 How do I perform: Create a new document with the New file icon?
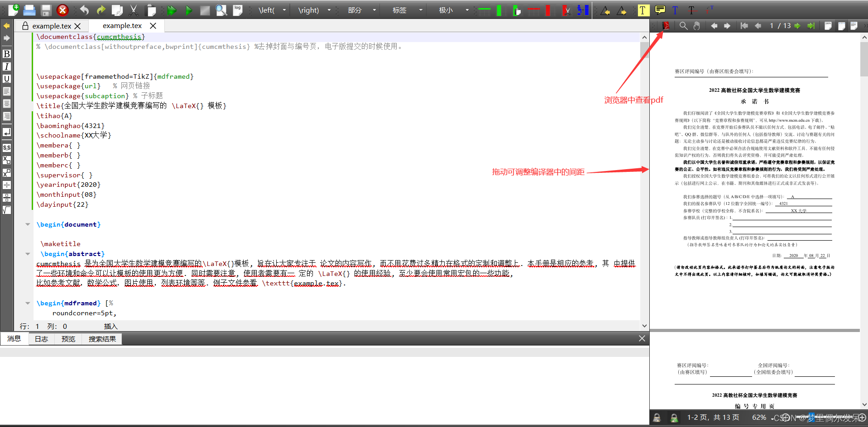pyautogui.click(x=13, y=9)
